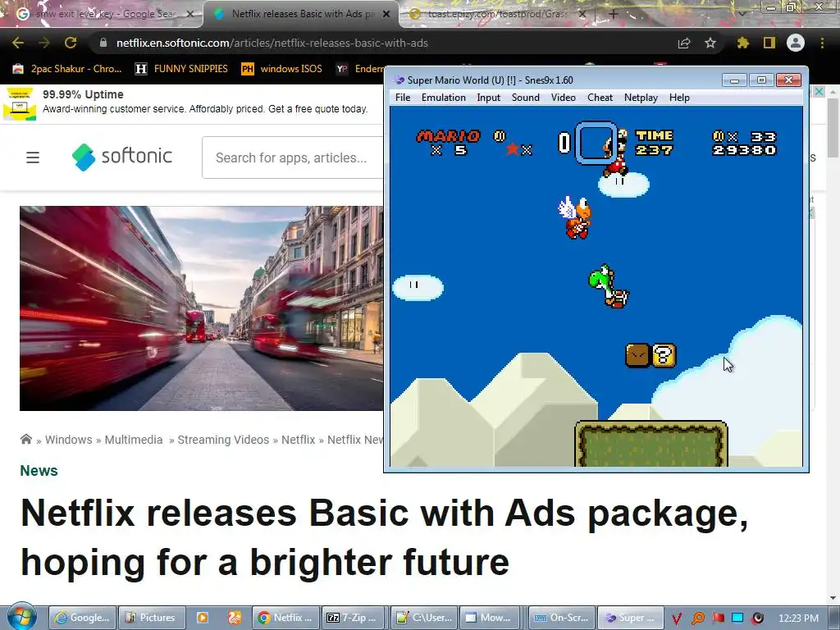Open the Help menu in Snes9x

pos(679,98)
